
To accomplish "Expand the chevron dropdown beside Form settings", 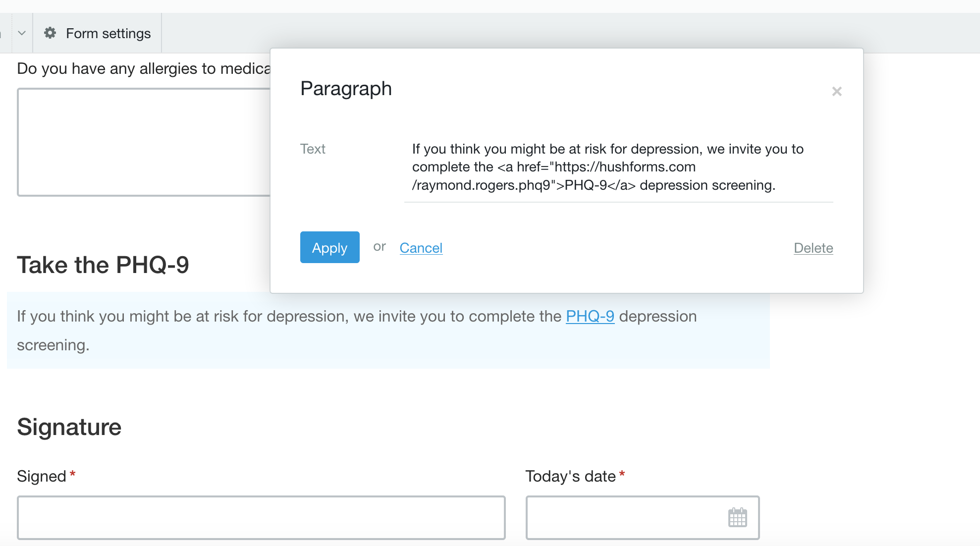I will coord(22,33).
